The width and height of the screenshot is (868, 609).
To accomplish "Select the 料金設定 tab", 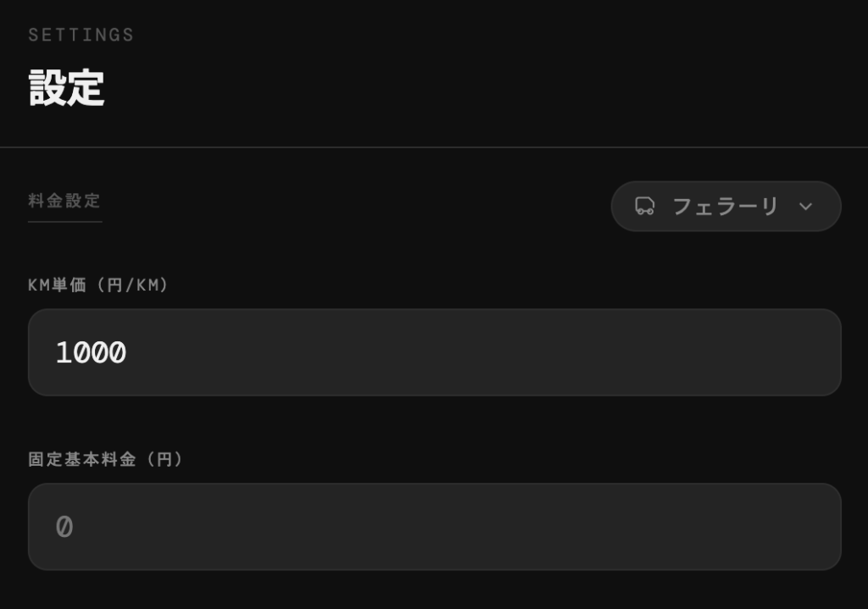I will [64, 201].
